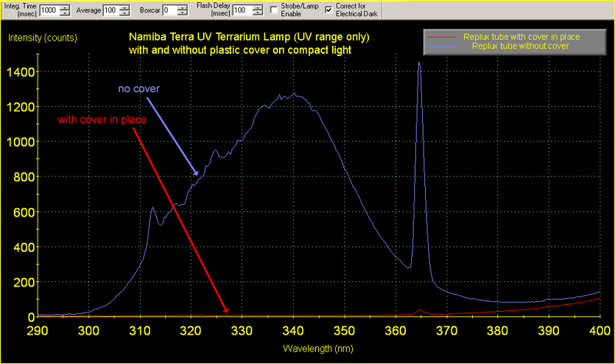Click the Average input field showing 100
615x364 pixels.
pyautogui.click(x=111, y=10)
